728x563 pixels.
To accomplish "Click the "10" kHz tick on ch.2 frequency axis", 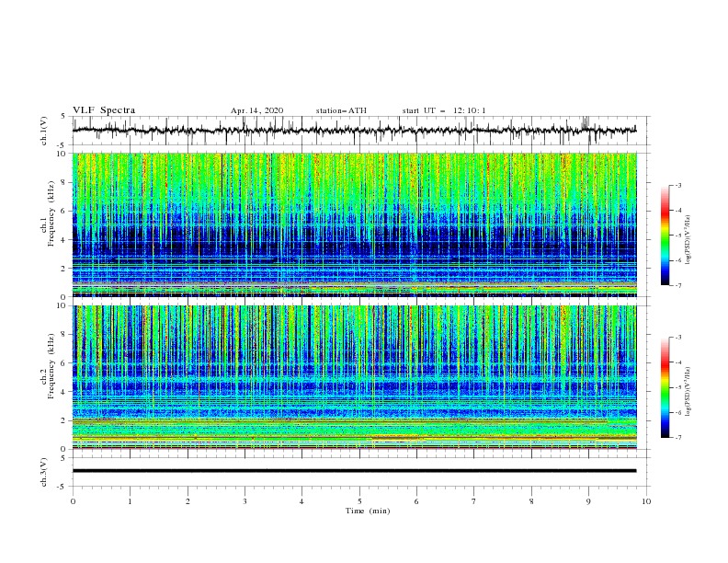I will [63, 305].
